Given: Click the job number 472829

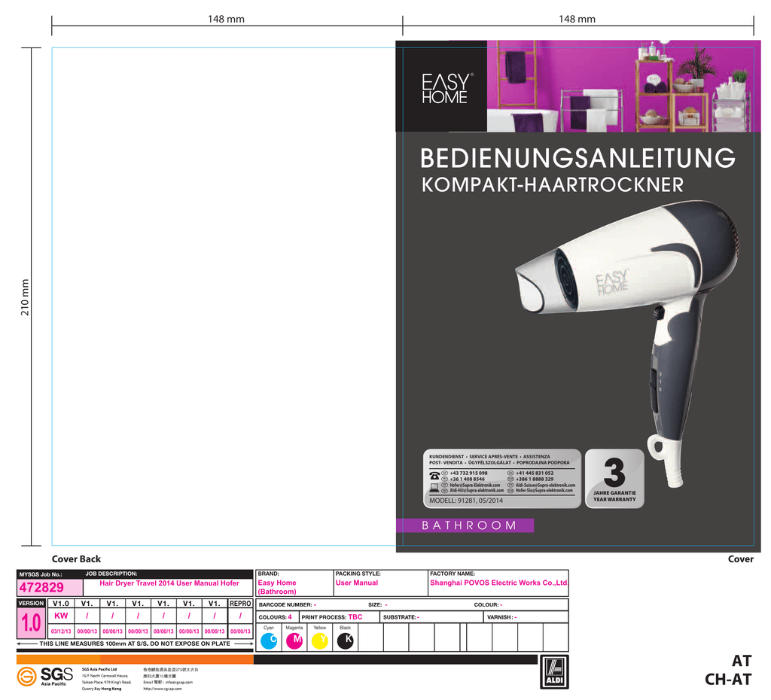Looking at the screenshot, I should 41,587.
